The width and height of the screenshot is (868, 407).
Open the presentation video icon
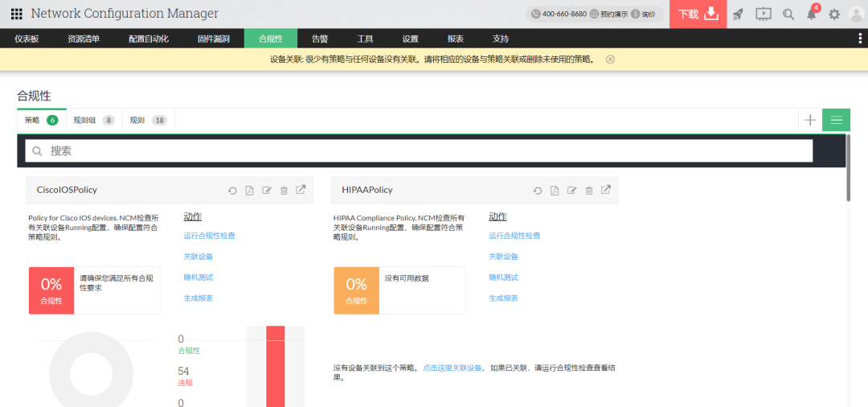764,14
